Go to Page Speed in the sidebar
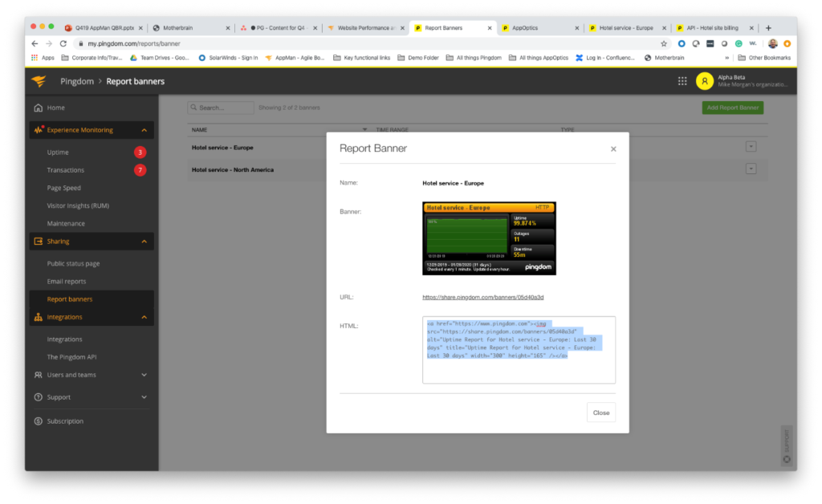The image size is (822, 504). (x=64, y=188)
